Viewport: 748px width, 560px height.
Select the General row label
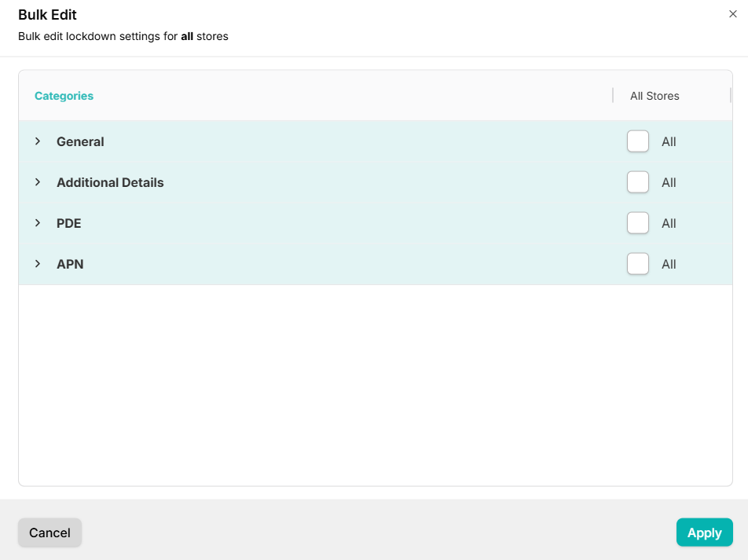[80, 141]
